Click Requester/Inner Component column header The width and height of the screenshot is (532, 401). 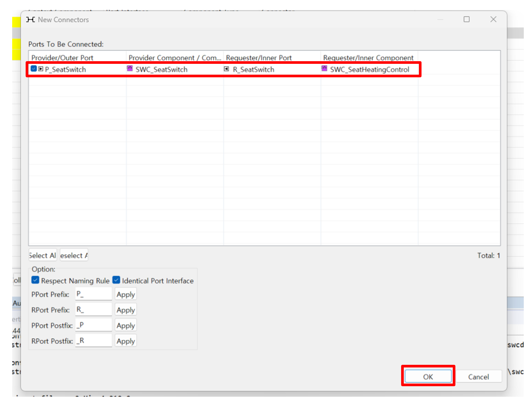[x=368, y=58]
